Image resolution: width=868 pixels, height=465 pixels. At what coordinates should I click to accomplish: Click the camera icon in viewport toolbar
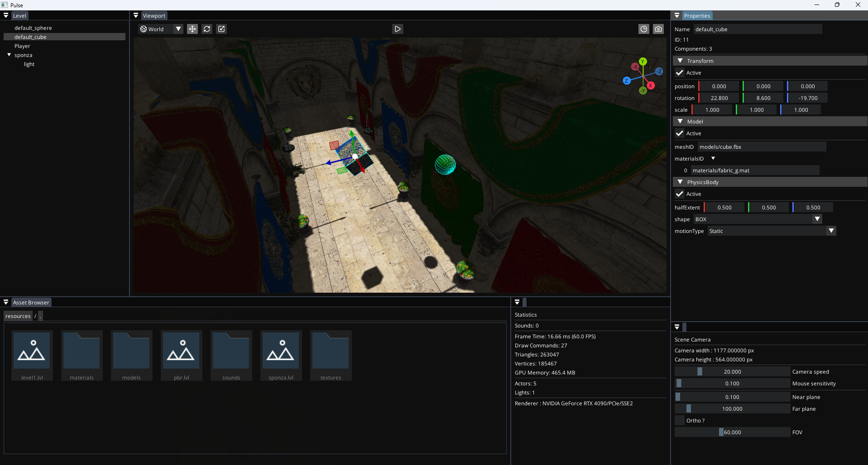click(x=658, y=29)
